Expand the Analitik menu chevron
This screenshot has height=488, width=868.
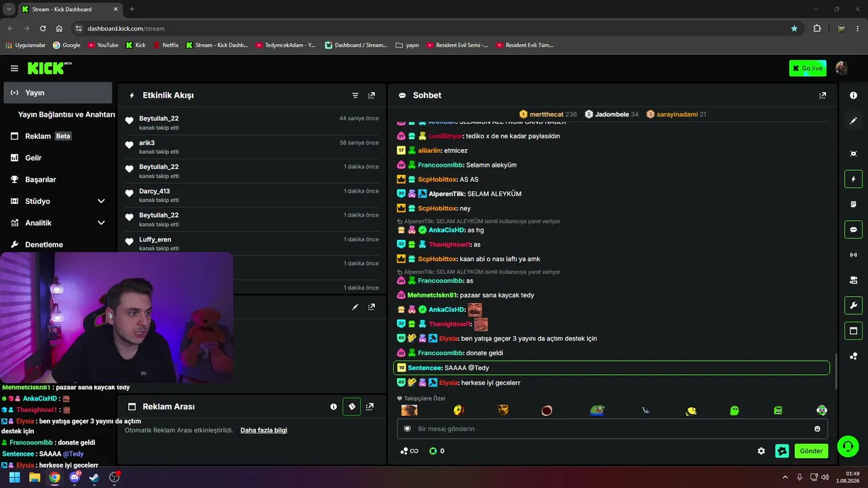[101, 223]
